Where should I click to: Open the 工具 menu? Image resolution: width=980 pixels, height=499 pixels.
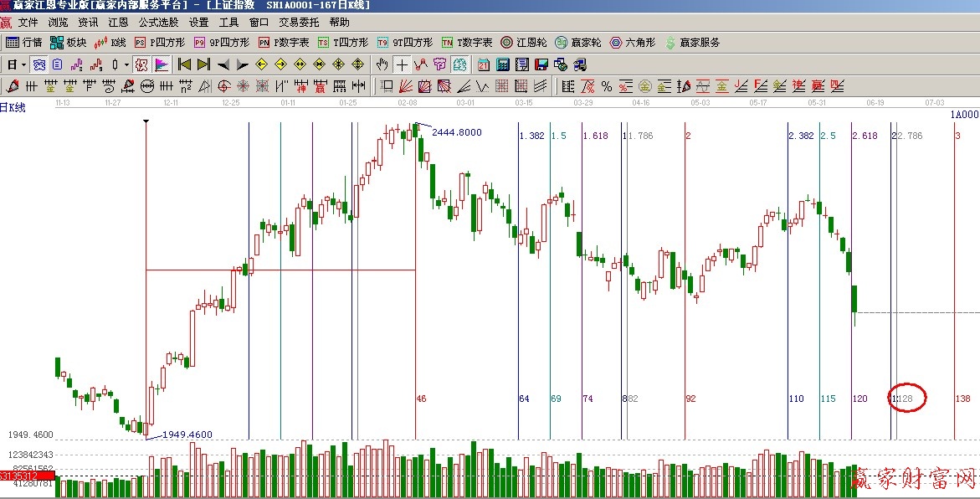click(228, 23)
